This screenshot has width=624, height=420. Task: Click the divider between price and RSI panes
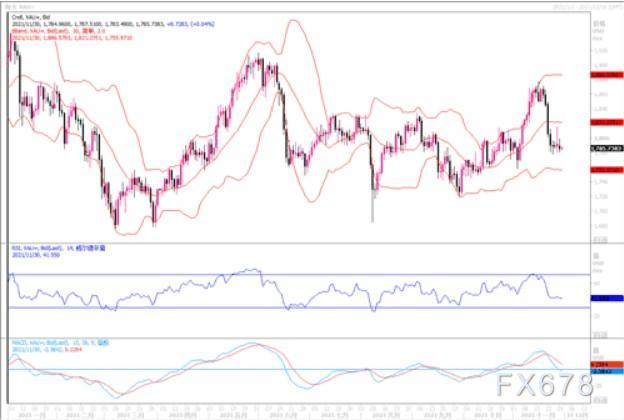click(299, 243)
